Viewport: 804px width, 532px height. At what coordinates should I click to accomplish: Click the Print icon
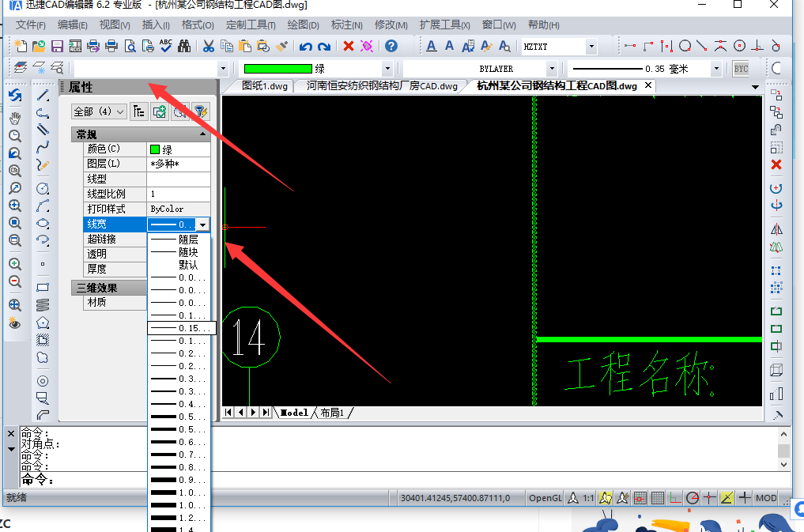(x=111, y=46)
